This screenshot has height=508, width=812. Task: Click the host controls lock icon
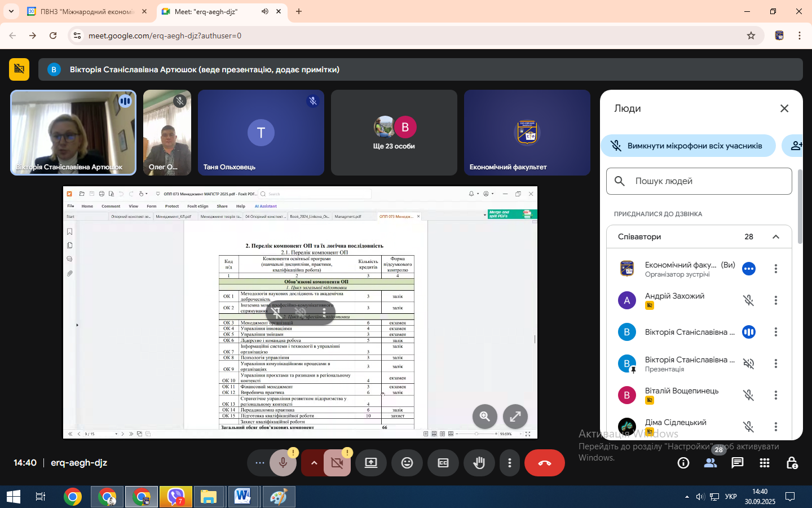(792, 463)
